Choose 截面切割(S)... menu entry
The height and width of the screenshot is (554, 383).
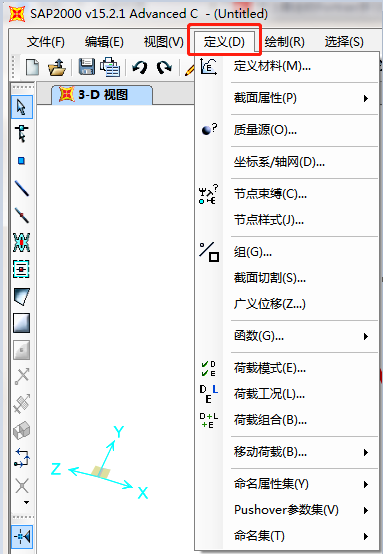287,278
